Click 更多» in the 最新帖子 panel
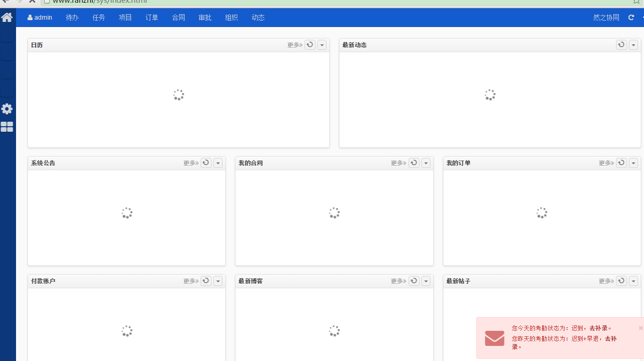 tap(606, 281)
